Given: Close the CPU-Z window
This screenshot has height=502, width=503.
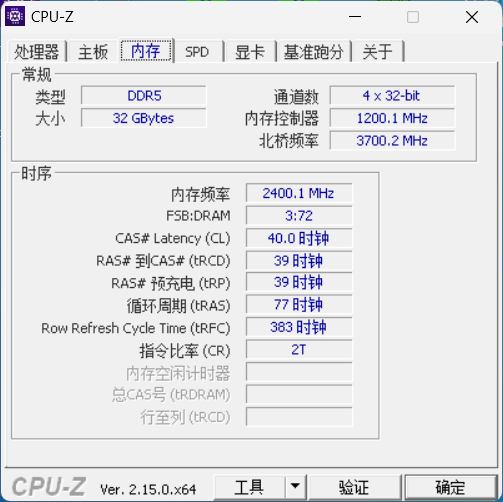Looking at the screenshot, I should coord(472,17).
